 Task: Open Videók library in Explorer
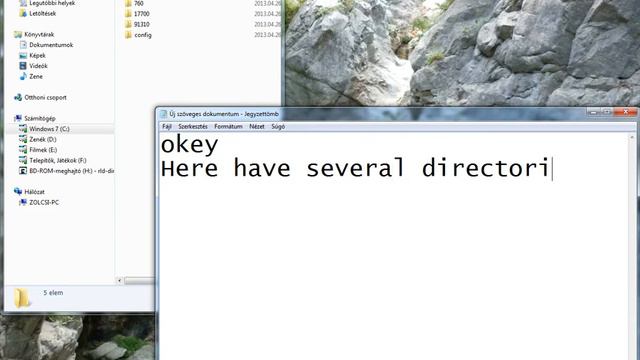click(x=38, y=66)
